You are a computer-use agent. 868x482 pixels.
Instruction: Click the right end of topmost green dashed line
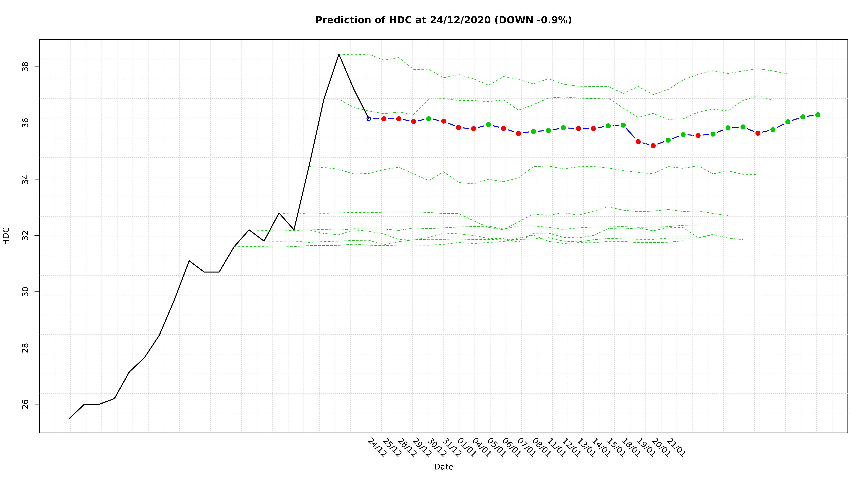coord(787,74)
